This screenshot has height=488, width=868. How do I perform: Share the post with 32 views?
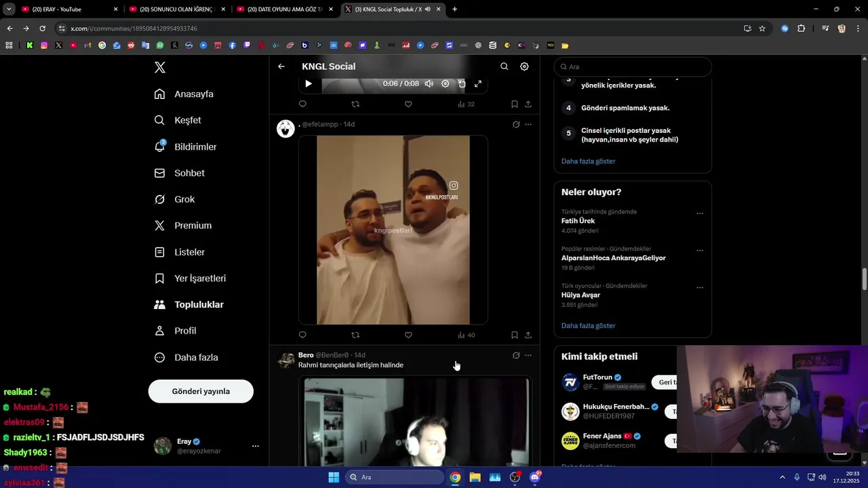528,104
